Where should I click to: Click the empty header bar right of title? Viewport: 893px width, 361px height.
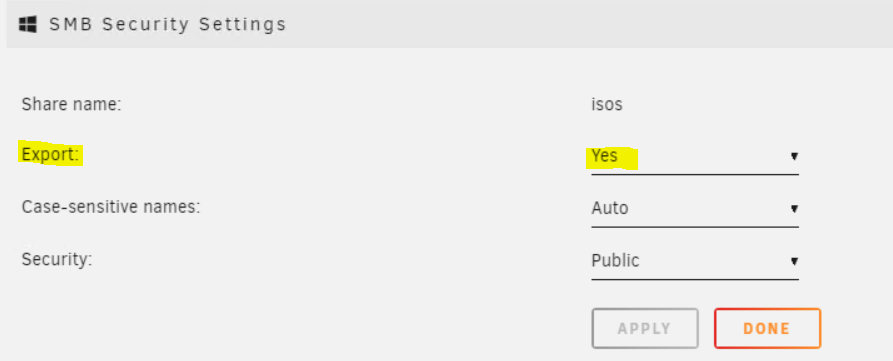tap(587, 24)
